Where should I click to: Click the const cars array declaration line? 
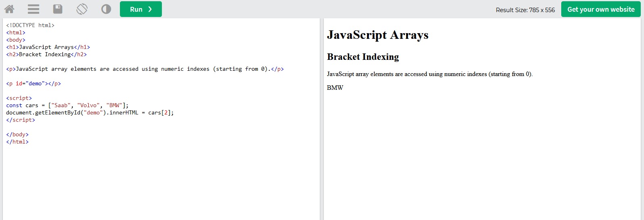point(67,105)
